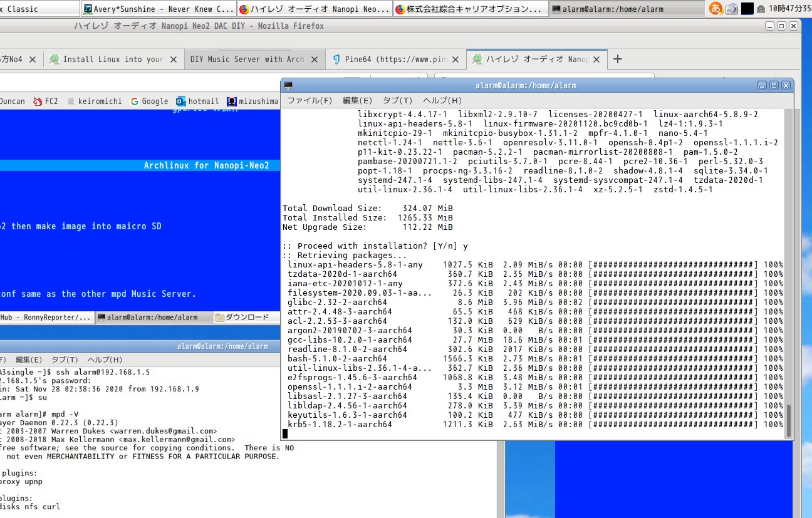Click the terminal window icon in title bar
The image size is (812, 518).
click(288, 85)
